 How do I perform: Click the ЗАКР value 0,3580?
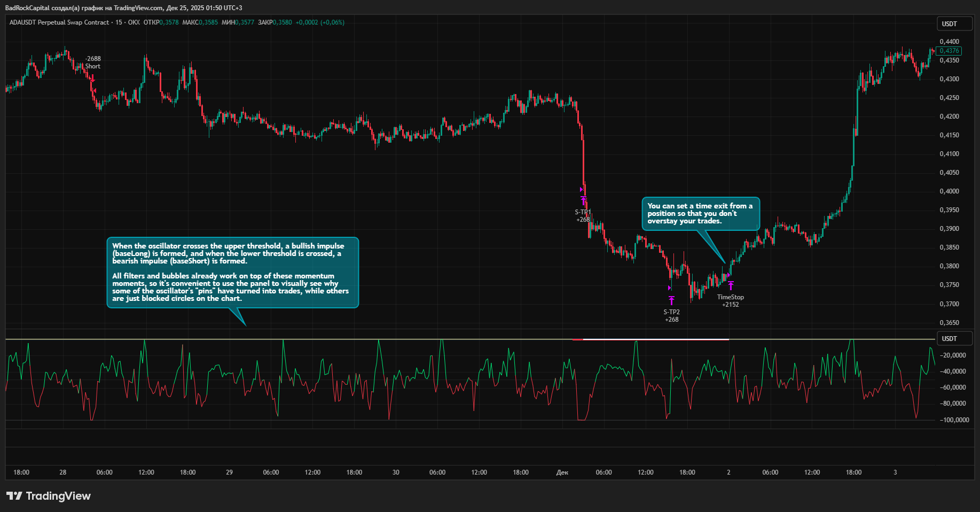click(x=283, y=22)
